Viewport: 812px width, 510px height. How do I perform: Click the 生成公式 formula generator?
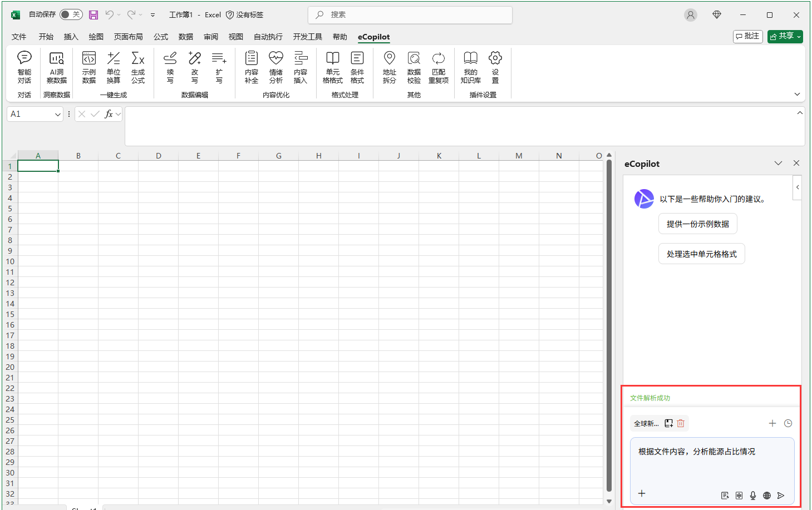point(138,67)
